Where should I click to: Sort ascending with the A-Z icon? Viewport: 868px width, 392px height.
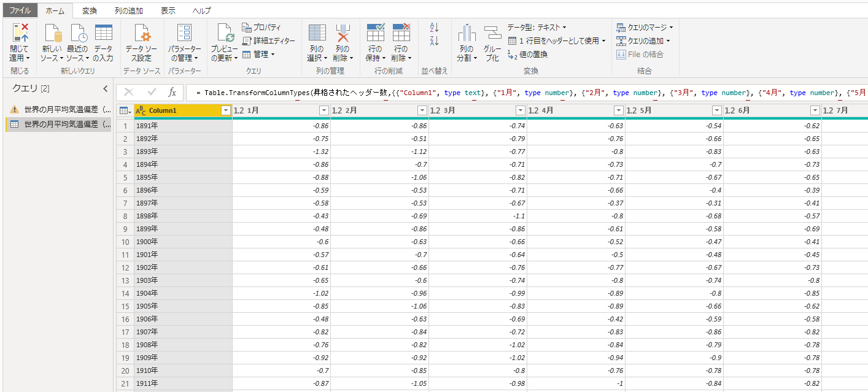click(435, 28)
